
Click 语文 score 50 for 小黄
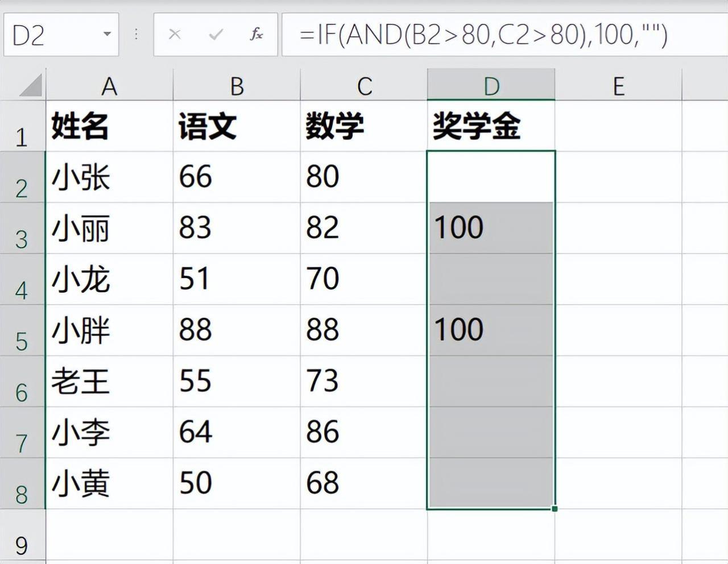coord(237,483)
